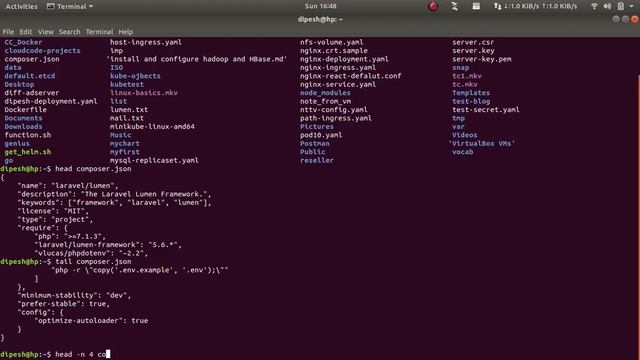Click the head composer.json command line

click(x=66, y=169)
